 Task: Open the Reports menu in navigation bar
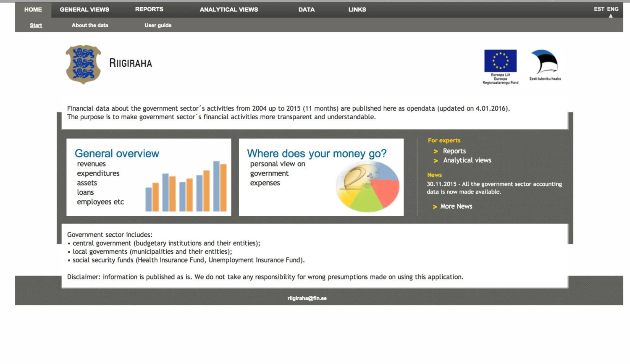pos(149,9)
